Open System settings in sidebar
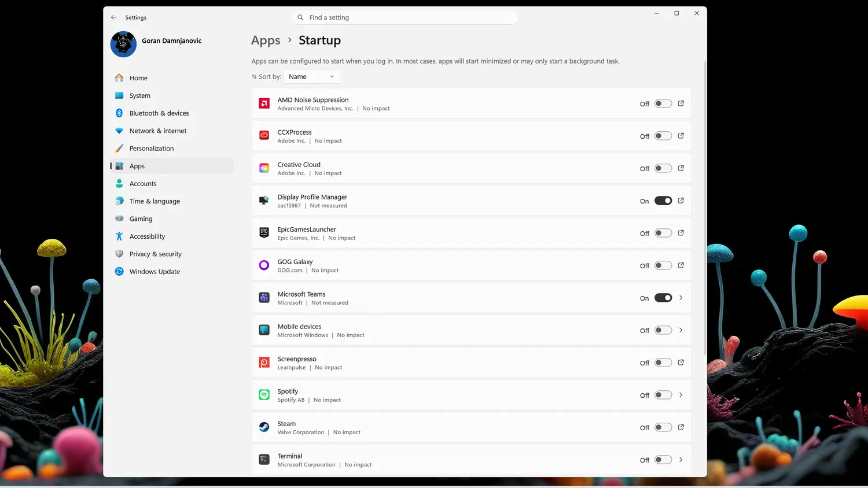 click(x=172, y=95)
